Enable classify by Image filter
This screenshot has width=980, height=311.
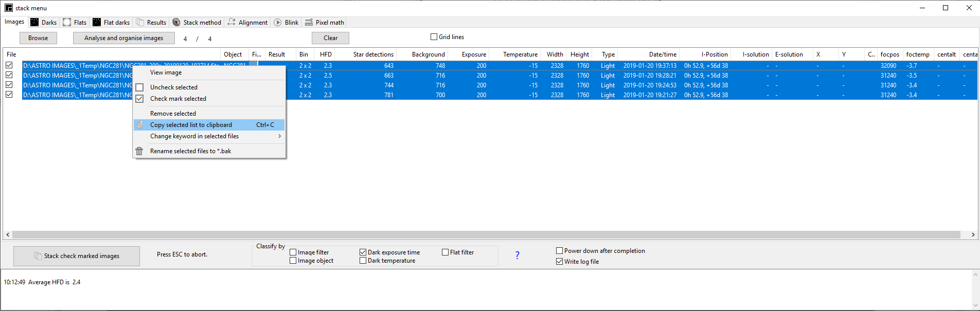pos(293,252)
